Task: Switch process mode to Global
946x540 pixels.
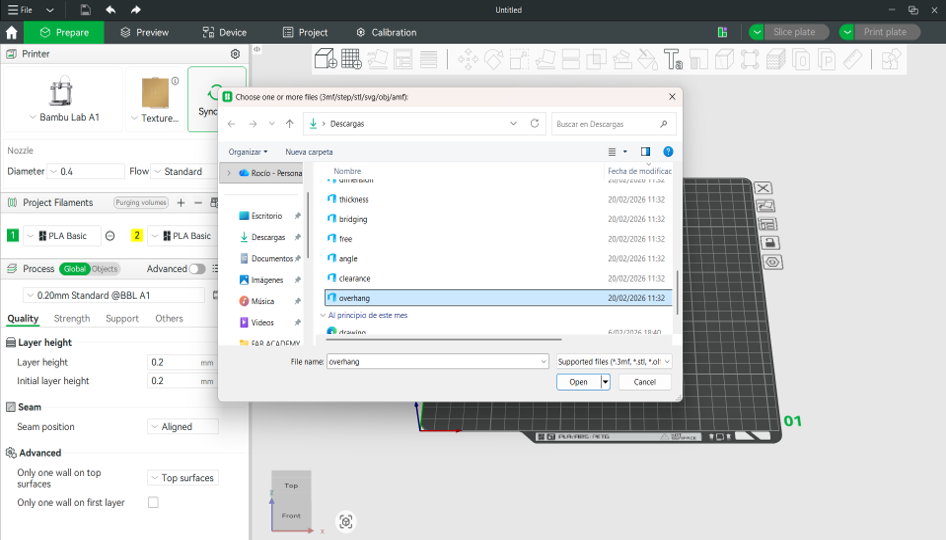Action: point(74,269)
